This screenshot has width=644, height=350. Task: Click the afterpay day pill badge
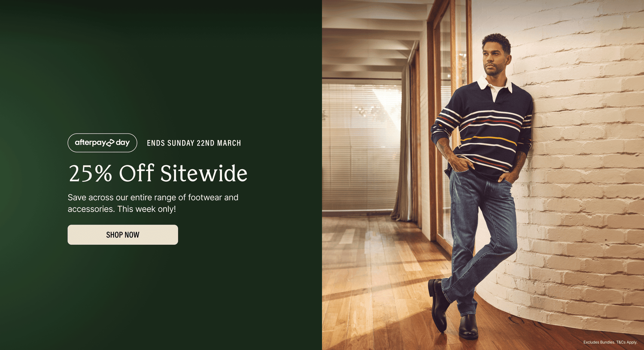coord(102,143)
